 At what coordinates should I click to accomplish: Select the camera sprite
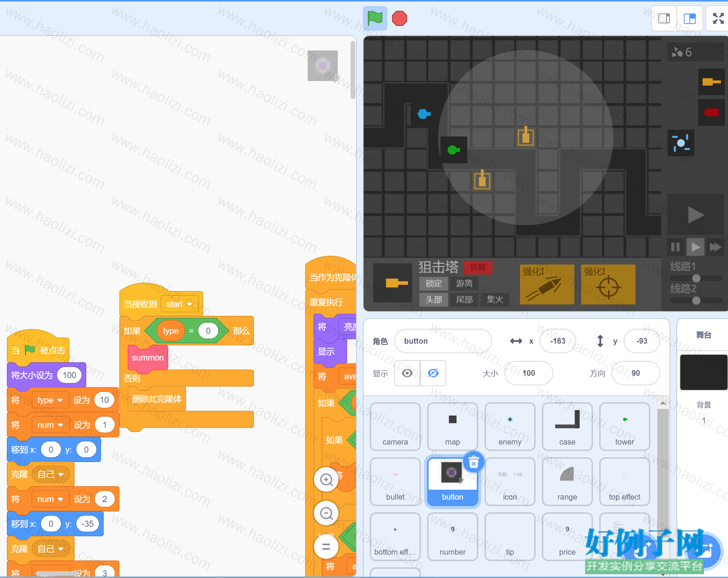point(395,427)
